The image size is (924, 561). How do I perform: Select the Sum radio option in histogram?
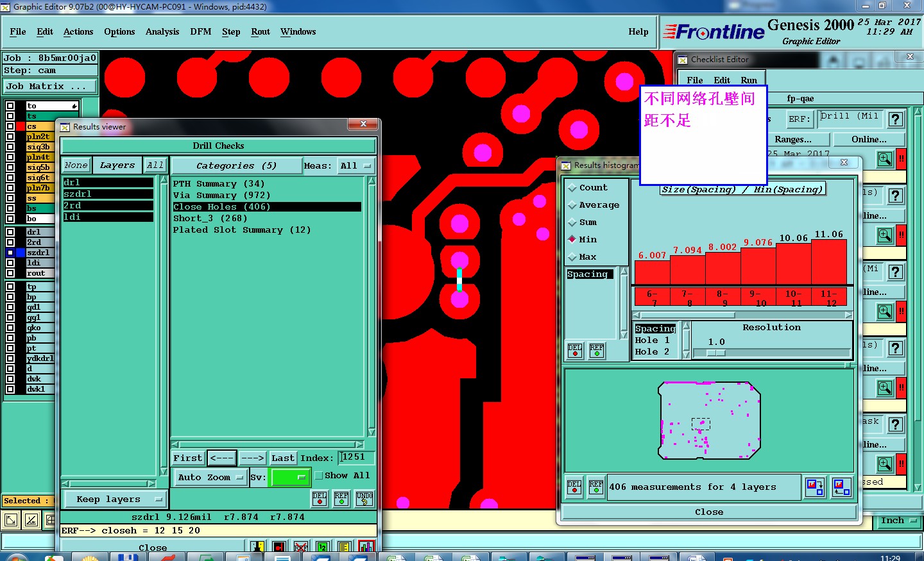click(x=583, y=222)
